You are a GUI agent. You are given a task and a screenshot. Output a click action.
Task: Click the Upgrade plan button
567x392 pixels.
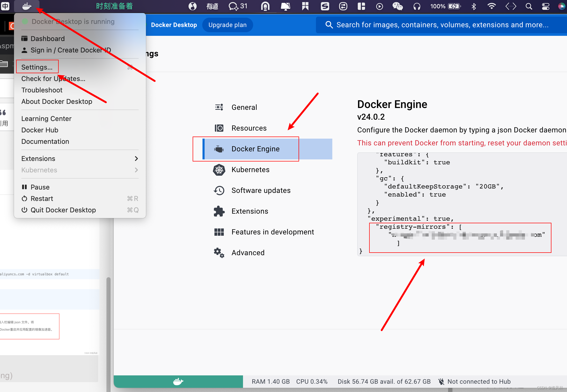227,25
